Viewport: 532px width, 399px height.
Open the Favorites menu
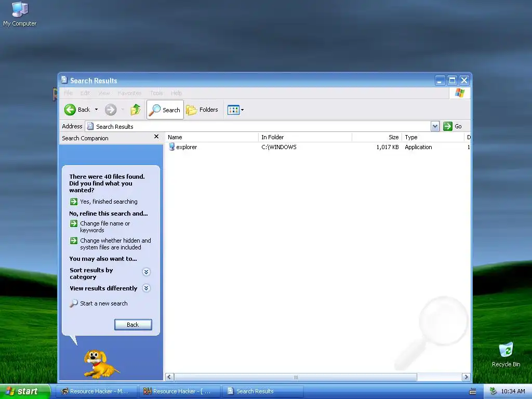129,93
